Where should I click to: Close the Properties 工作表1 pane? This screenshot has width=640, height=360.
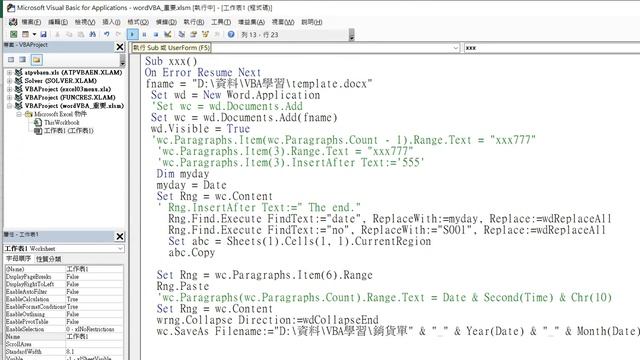120,236
